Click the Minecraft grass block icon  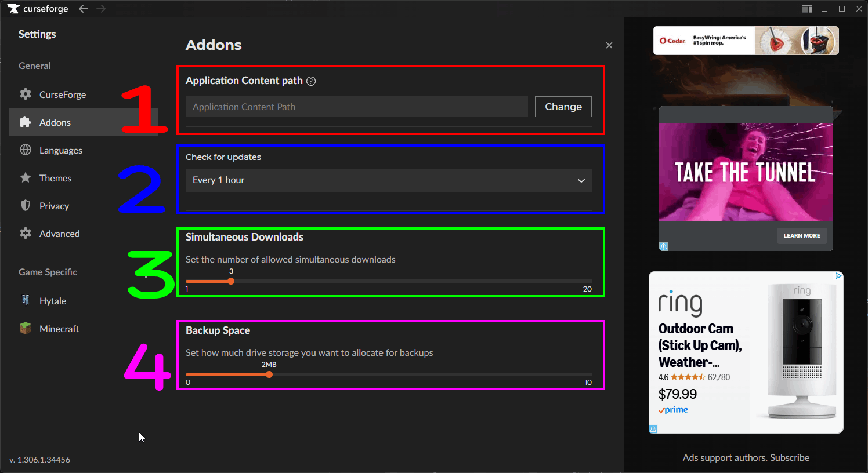point(26,328)
